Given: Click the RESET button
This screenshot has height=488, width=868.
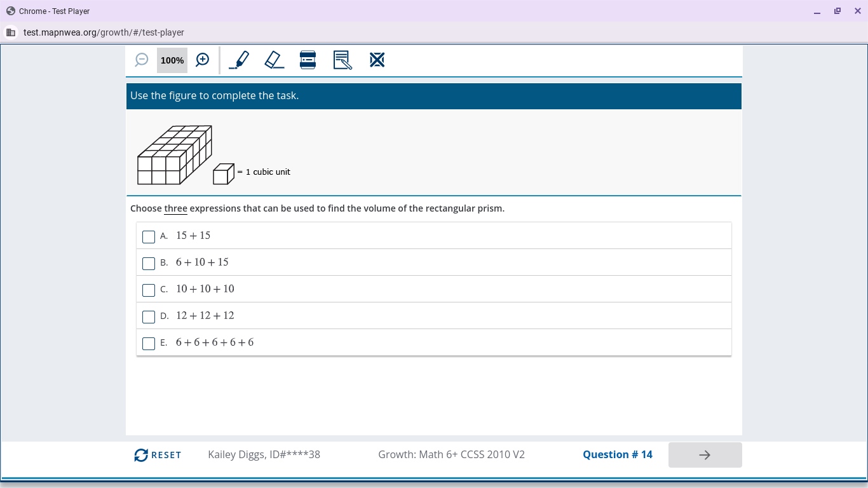Looking at the screenshot, I should 158,455.
